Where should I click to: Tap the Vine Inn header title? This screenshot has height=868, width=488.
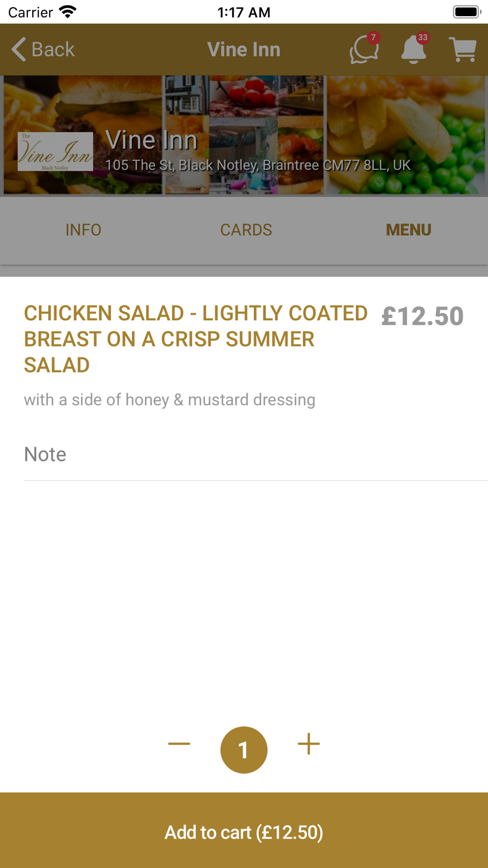pos(244,49)
